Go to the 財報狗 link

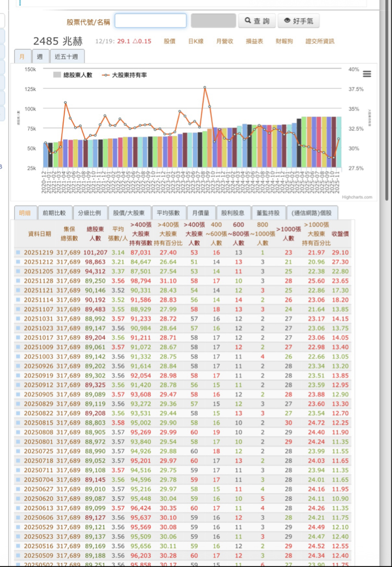click(284, 42)
